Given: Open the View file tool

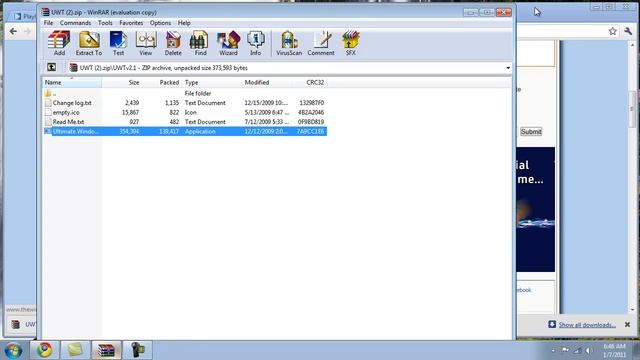Looking at the screenshot, I should [x=146, y=43].
